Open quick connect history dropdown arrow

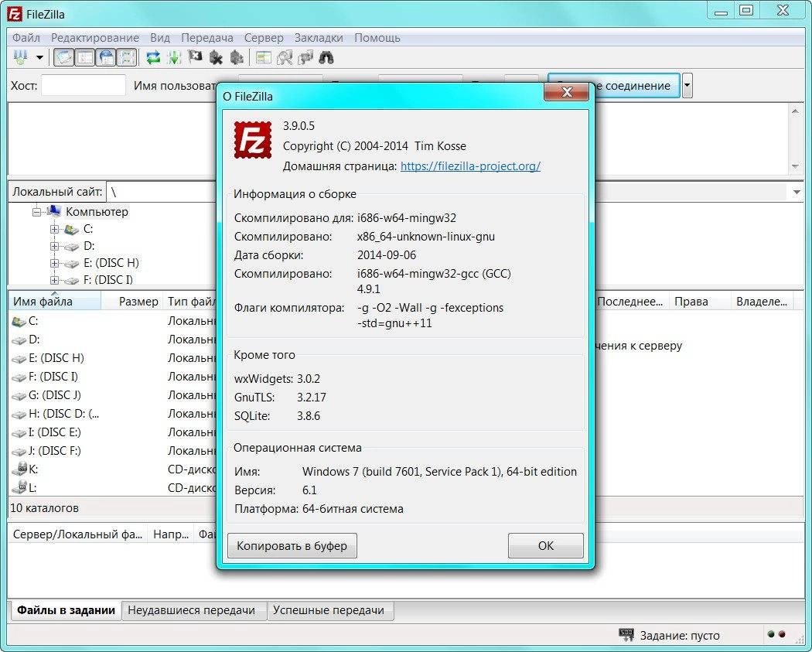(x=687, y=85)
